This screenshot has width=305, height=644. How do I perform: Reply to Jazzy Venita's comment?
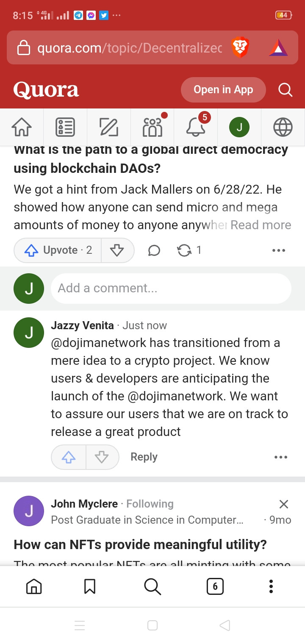144,457
